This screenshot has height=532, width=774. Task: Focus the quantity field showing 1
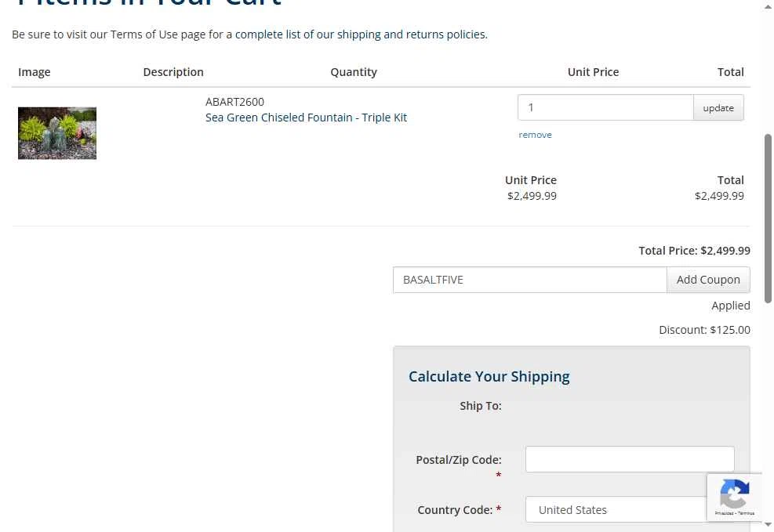pyautogui.click(x=605, y=107)
